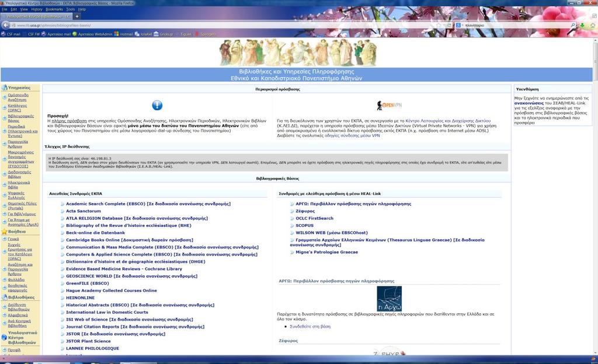Click into the browser search field

coord(517,25)
